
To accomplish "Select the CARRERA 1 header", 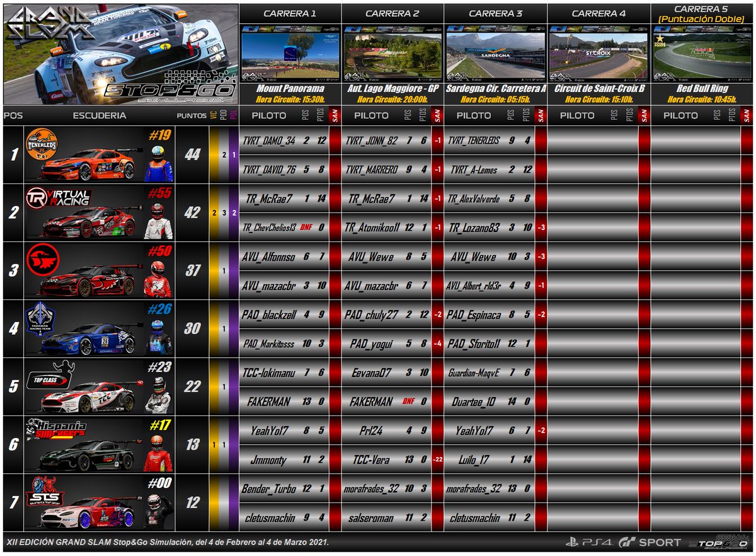I will click(x=290, y=13).
